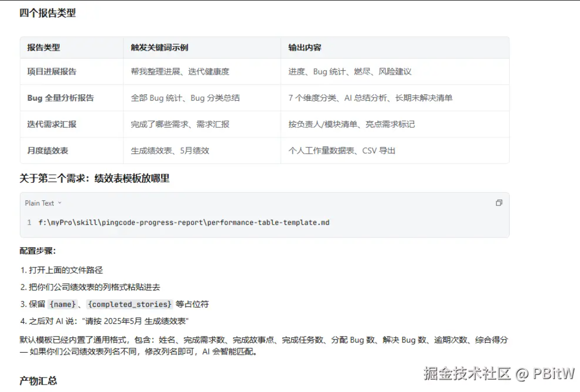Click the performance-table-template.md file path line
The height and width of the screenshot is (392, 580).
click(x=184, y=223)
